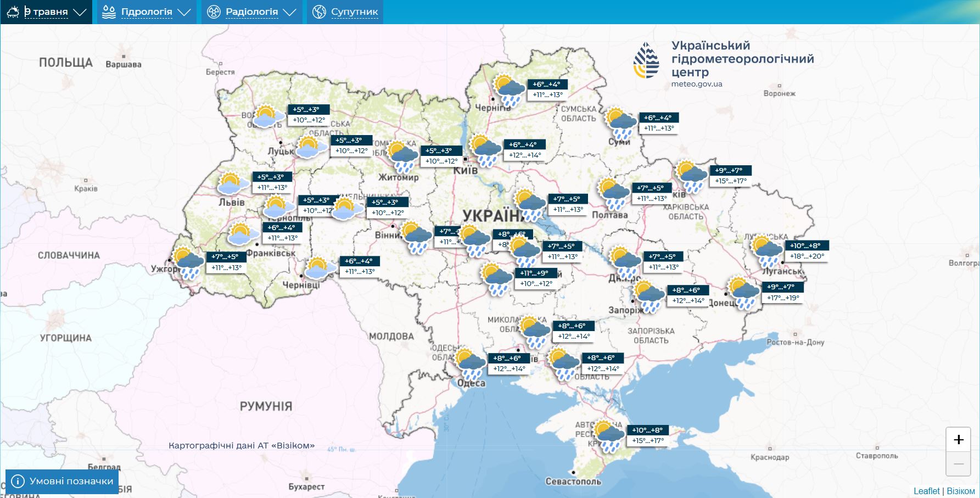Screen dimensions: 980x498
Task: Click the rain icon near Вінниця
Action: (417, 237)
